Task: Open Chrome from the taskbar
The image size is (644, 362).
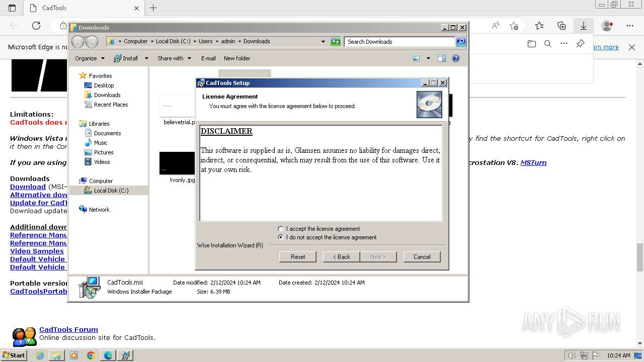Action: [91, 355]
